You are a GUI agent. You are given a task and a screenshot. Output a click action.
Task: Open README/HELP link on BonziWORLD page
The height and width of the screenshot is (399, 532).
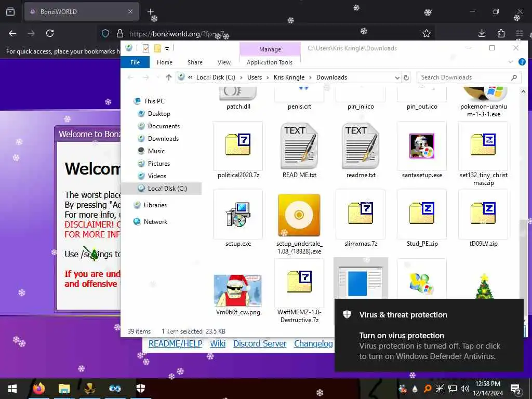[176, 344]
